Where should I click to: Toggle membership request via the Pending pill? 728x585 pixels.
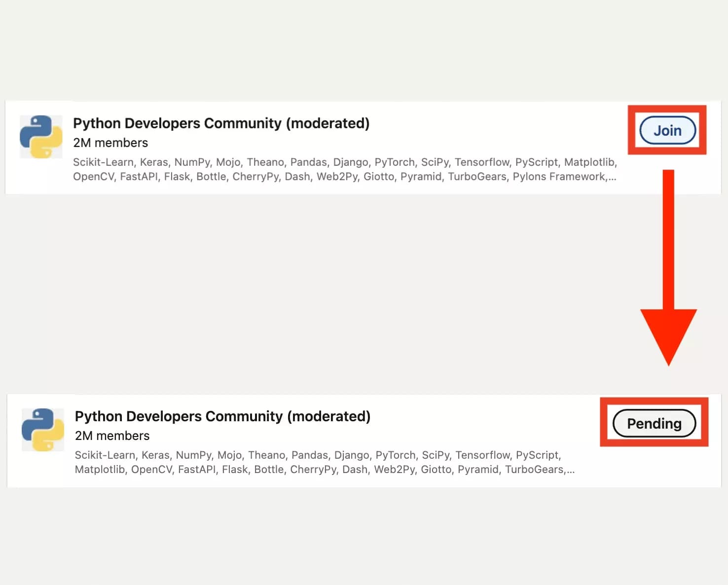654,423
